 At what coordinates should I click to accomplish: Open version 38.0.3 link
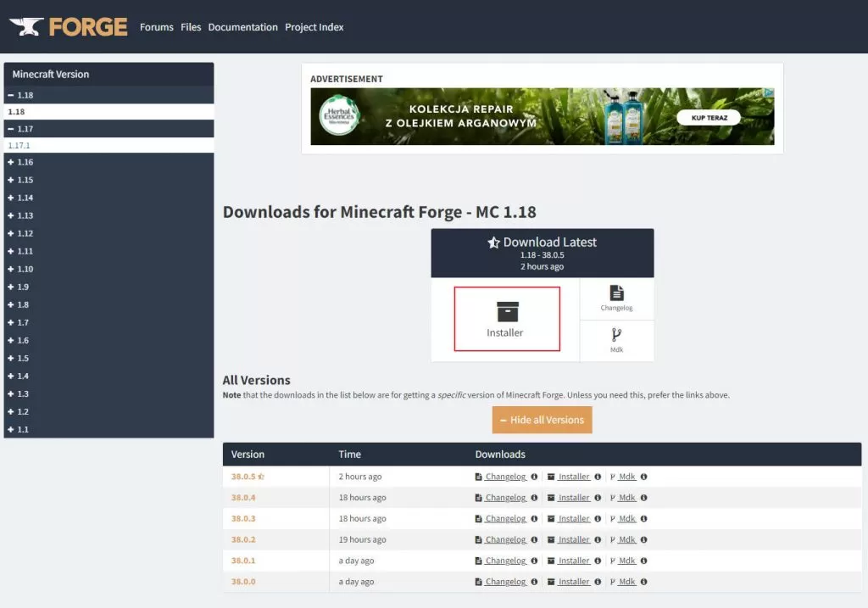coord(243,518)
